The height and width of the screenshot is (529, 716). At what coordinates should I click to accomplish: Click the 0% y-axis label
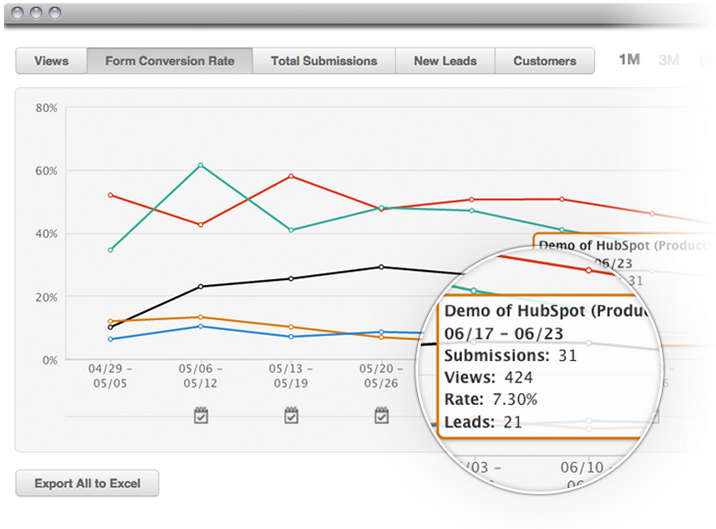point(50,360)
